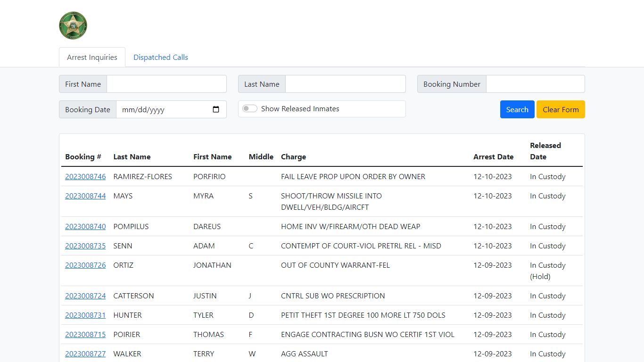Viewport: 644px width, 362px height.
Task: Click arrest date in CATTERSON row
Action: tap(493, 296)
